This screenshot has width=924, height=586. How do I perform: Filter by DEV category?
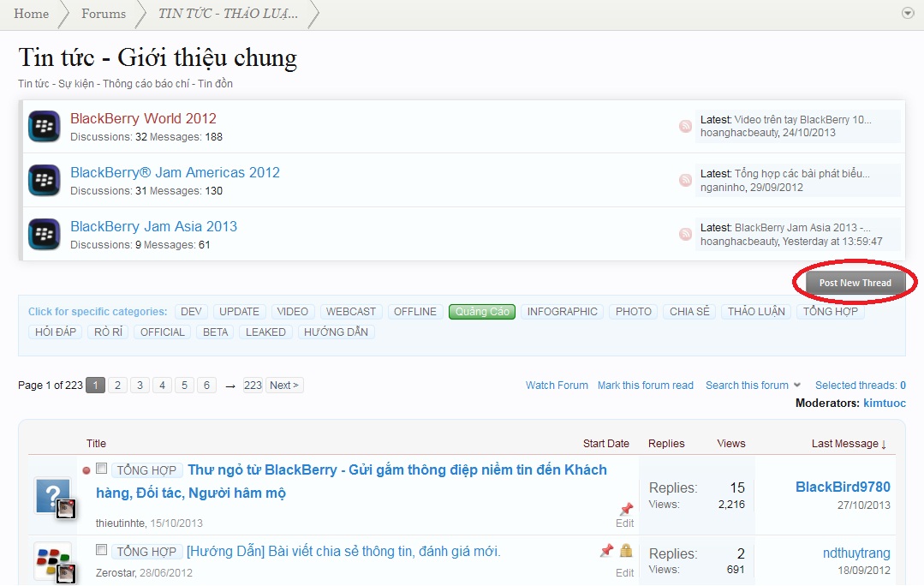[x=191, y=311]
